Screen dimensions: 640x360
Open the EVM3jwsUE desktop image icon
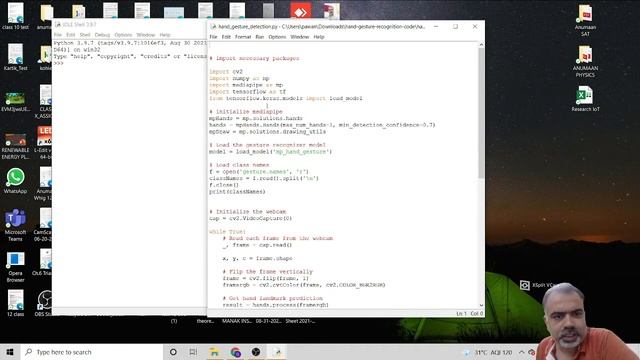(x=16, y=102)
